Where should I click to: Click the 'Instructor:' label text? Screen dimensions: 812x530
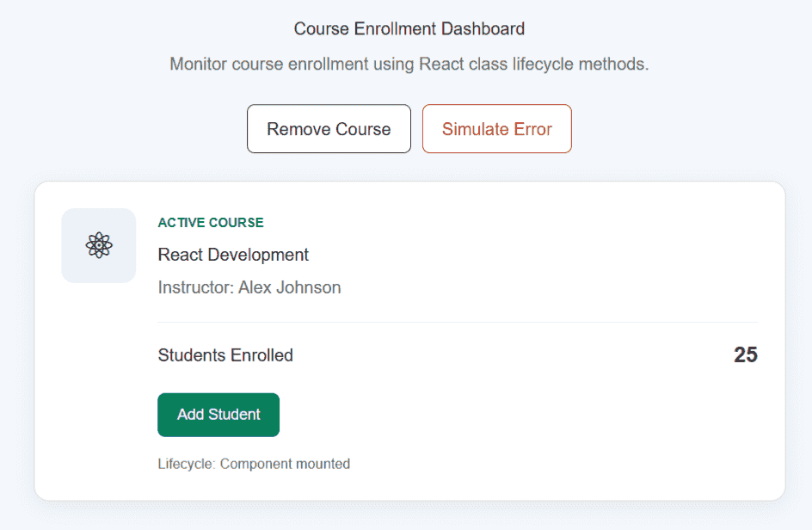coord(196,287)
